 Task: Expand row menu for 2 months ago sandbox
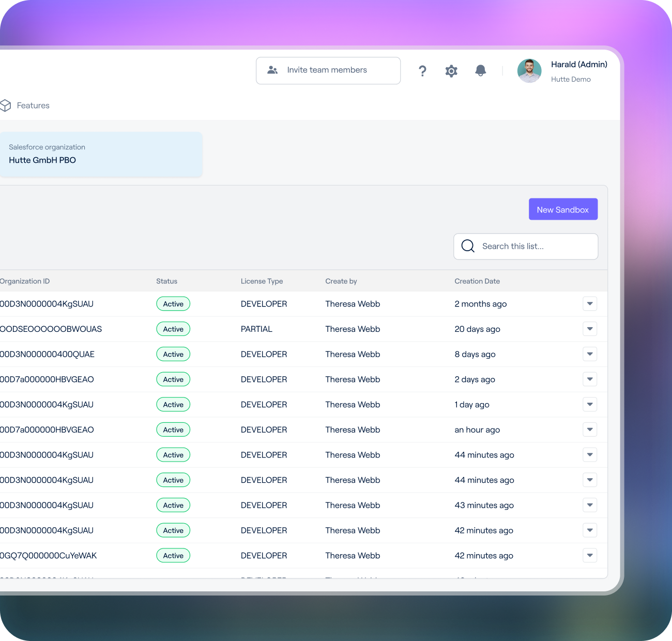click(590, 304)
